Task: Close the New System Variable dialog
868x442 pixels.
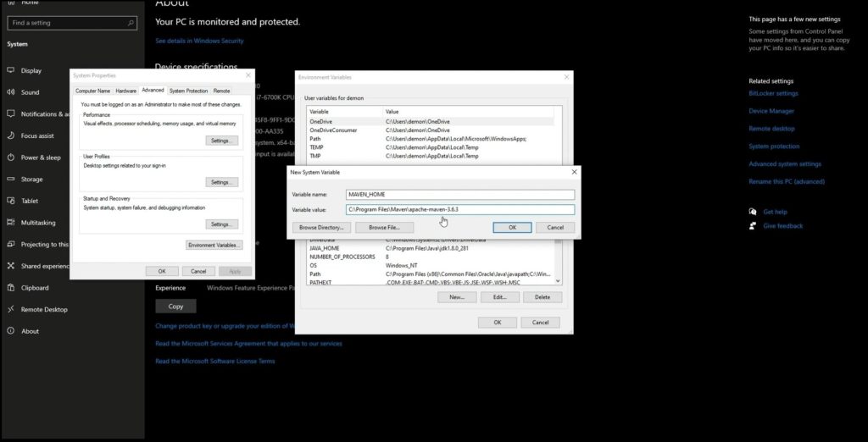Action: (x=574, y=172)
